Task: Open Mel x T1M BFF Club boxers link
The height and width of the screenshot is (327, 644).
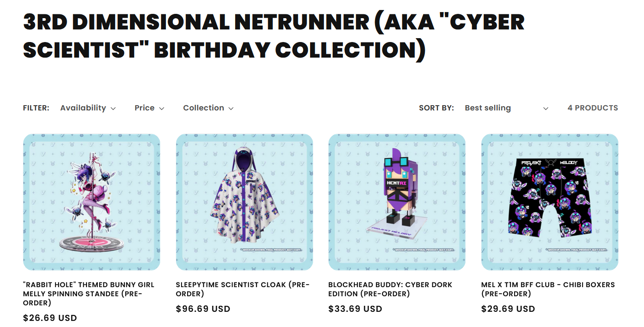Action: click(548, 289)
